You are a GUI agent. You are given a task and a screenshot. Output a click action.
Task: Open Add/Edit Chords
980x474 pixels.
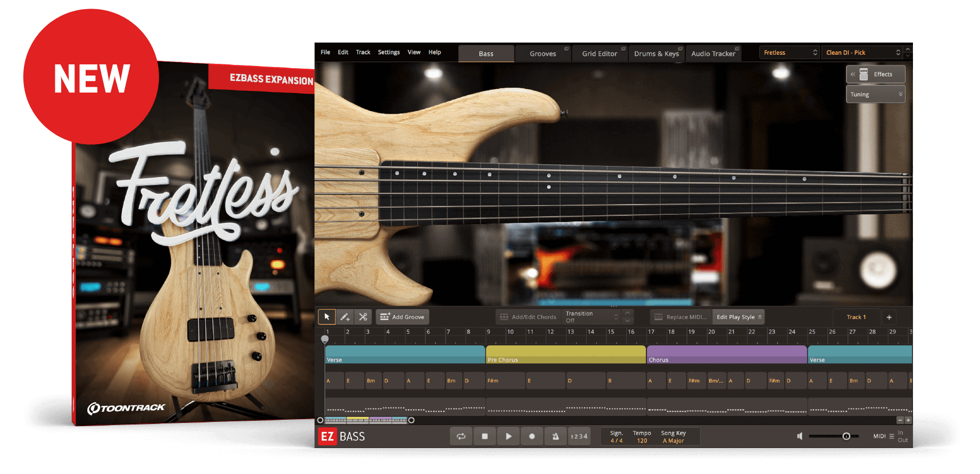[528, 317]
